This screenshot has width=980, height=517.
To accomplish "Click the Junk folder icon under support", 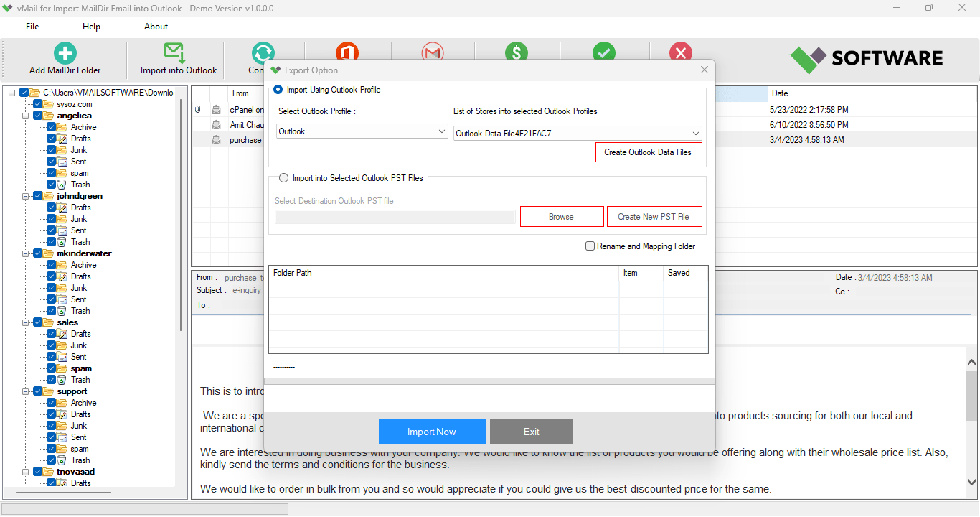I will pos(62,426).
